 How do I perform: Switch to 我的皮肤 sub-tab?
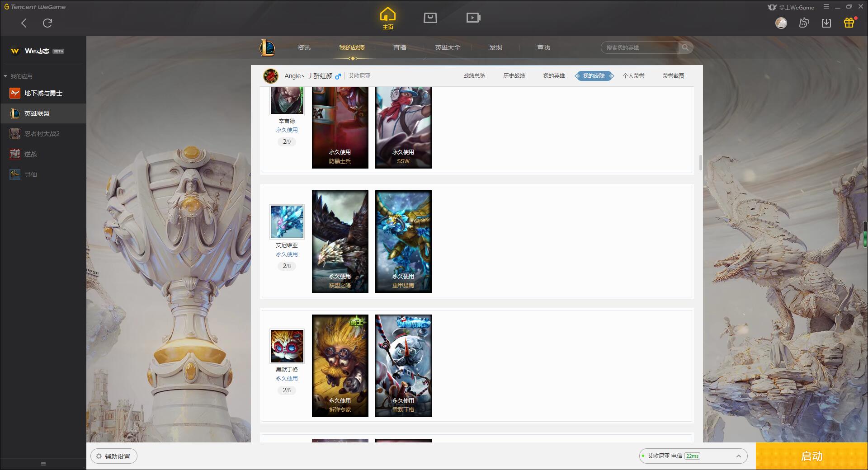pyautogui.click(x=594, y=76)
